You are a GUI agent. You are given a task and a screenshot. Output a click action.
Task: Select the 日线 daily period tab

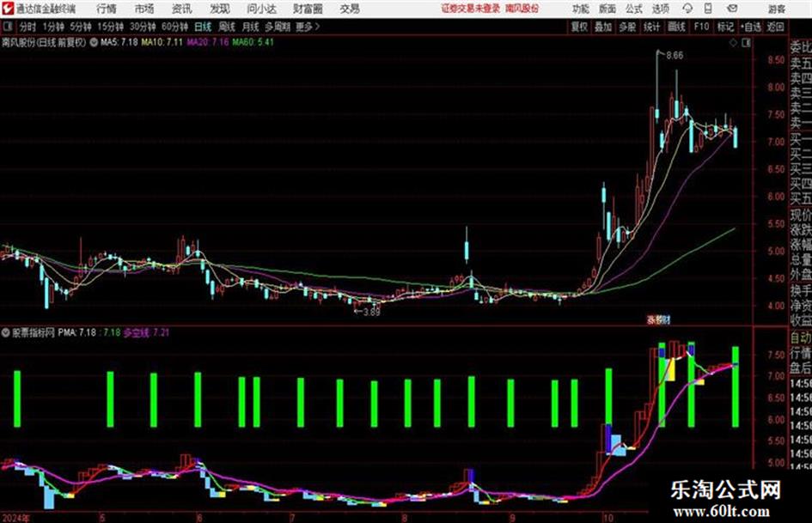(x=203, y=27)
